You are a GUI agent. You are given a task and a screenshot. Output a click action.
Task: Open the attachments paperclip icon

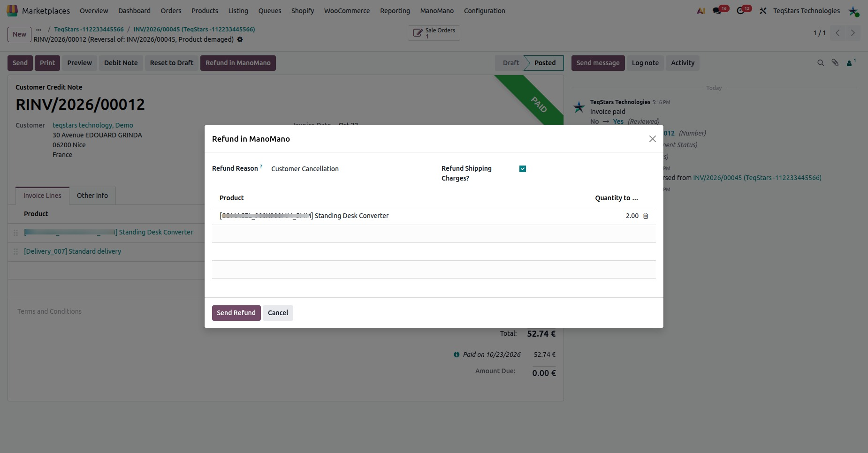coord(835,63)
